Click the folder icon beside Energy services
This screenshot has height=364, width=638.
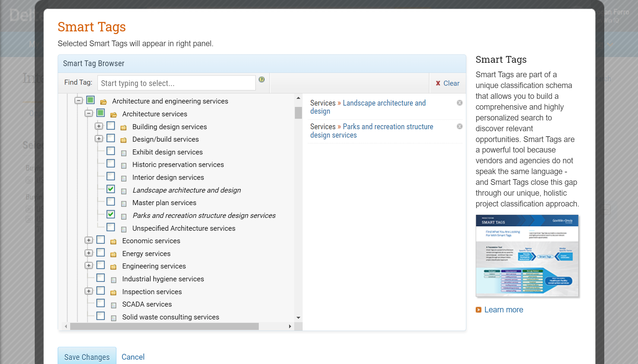113,254
